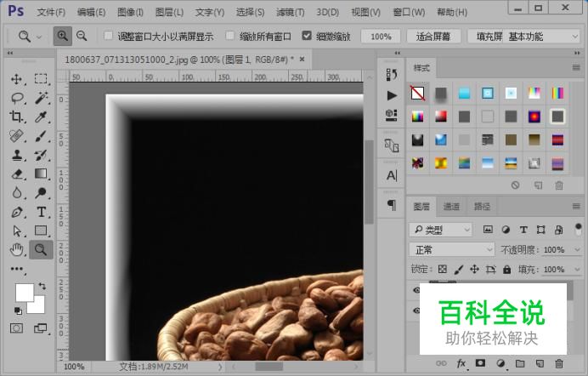This screenshot has height=376, width=588.
Task: Open the 滤镜(T) menu
Action: pos(291,13)
